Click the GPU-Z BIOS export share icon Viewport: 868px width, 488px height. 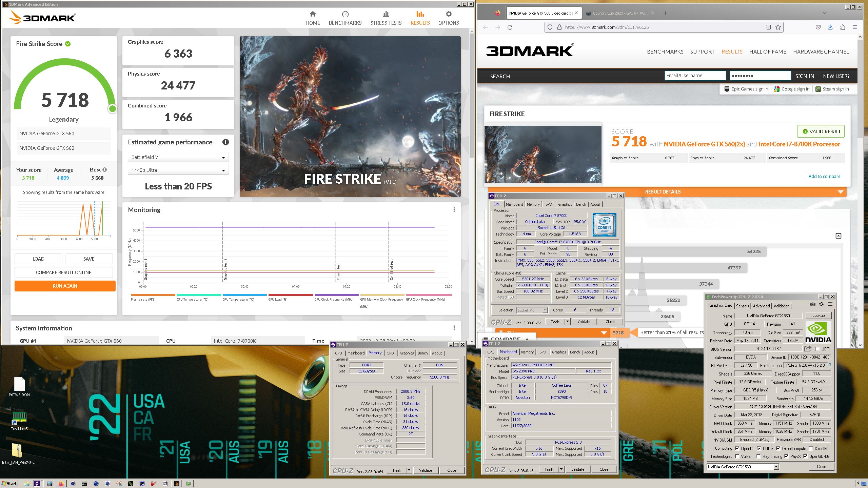(x=808, y=349)
